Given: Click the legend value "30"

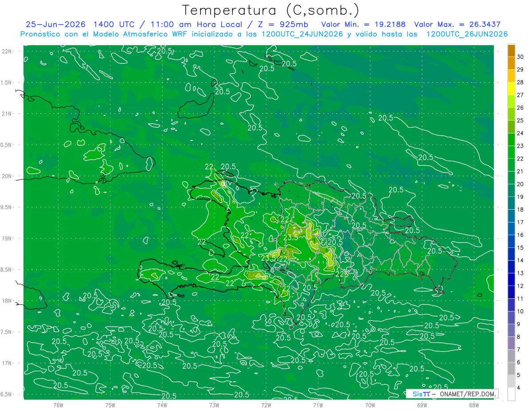Looking at the screenshot, I should click(x=520, y=57).
